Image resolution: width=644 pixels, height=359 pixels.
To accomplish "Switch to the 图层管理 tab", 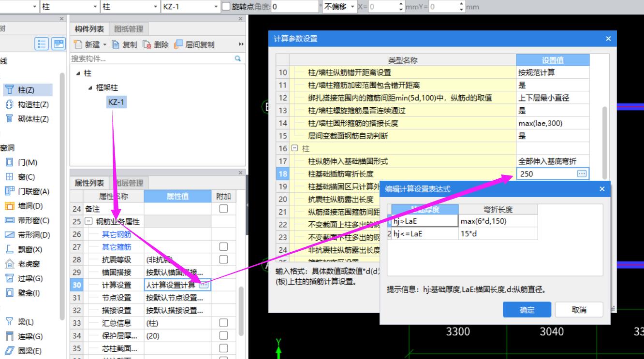I will click(x=129, y=183).
